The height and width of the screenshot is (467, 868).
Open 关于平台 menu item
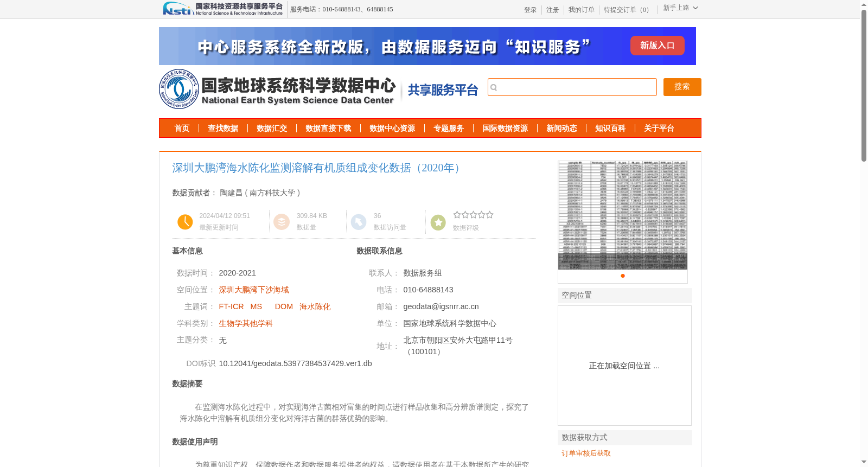pyautogui.click(x=659, y=129)
